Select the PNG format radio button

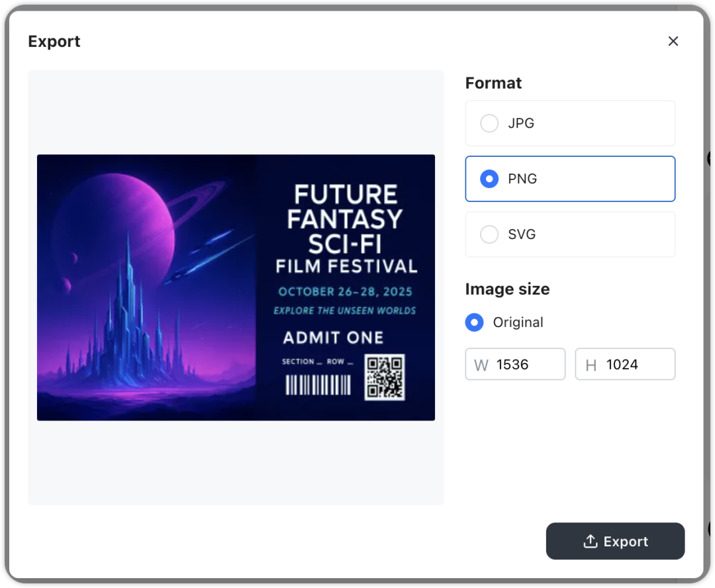(x=489, y=179)
